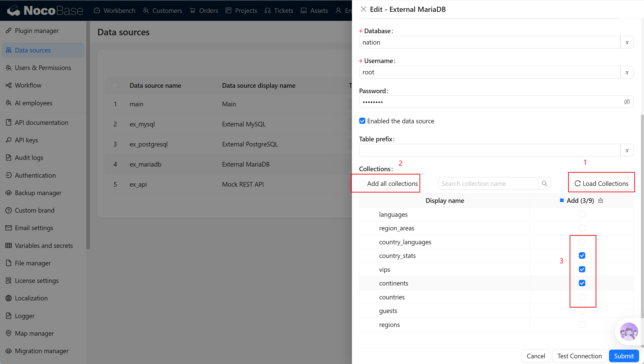Screen dimensions: 644x364
Task: Click the variable x icon beside Table prefix
Action: (x=627, y=150)
